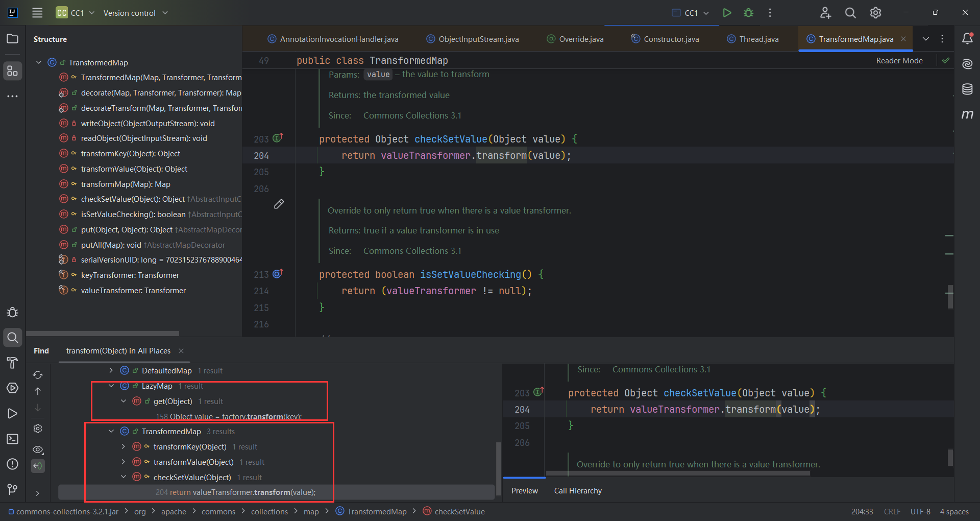Viewport: 980px width, 521px height.
Task: Click commons-collections-3.2.1.jar breadcrumb
Action: tap(63, 512)
